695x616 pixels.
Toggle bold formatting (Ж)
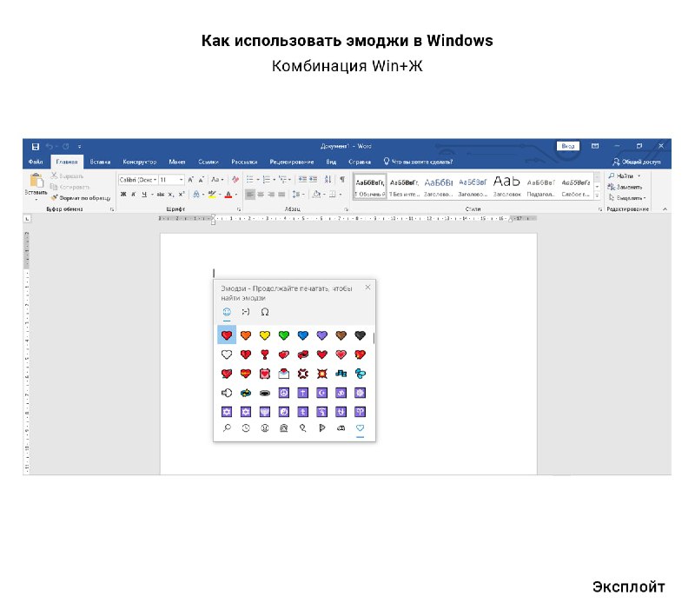pos(123,195)
